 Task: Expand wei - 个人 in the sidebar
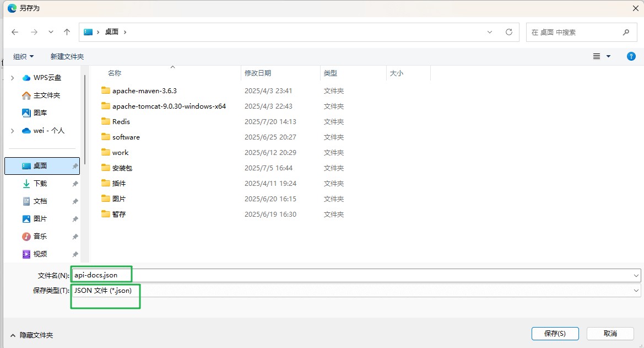tap(12, 130)
